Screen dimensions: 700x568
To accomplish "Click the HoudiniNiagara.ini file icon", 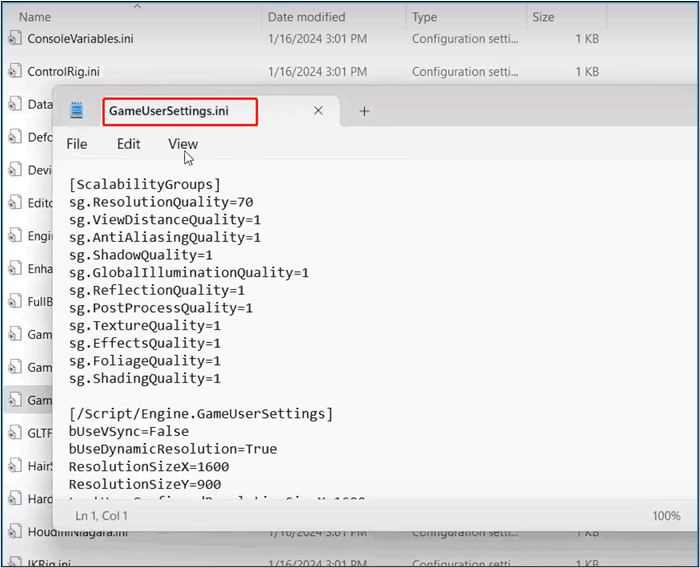I will pos(15,531).
